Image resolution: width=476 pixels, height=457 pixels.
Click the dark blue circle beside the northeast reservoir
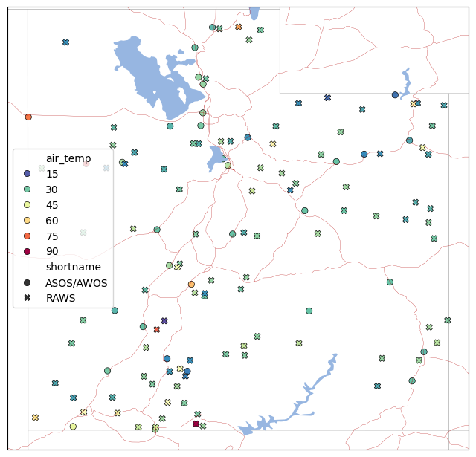point(395,95)
